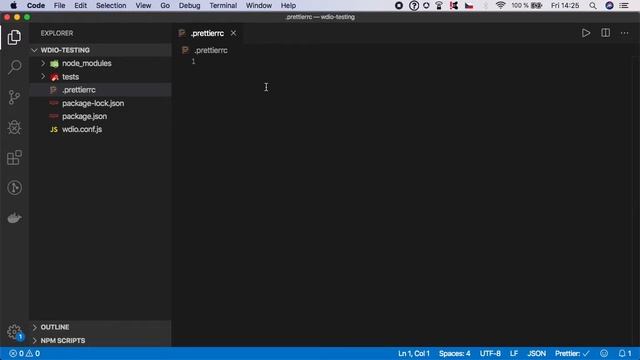Image resolution: width=640 pixels, height=360 pixels.
Task: Open the Window menu
Action: 258,6
